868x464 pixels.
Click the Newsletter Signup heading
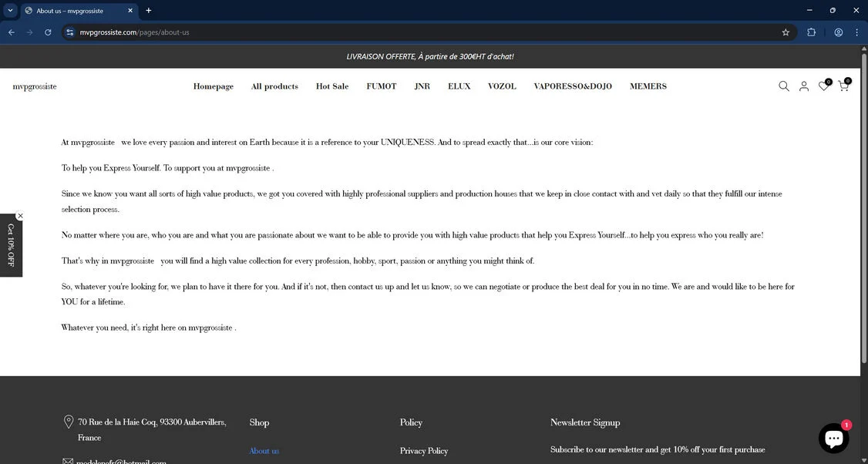point(585,422)
